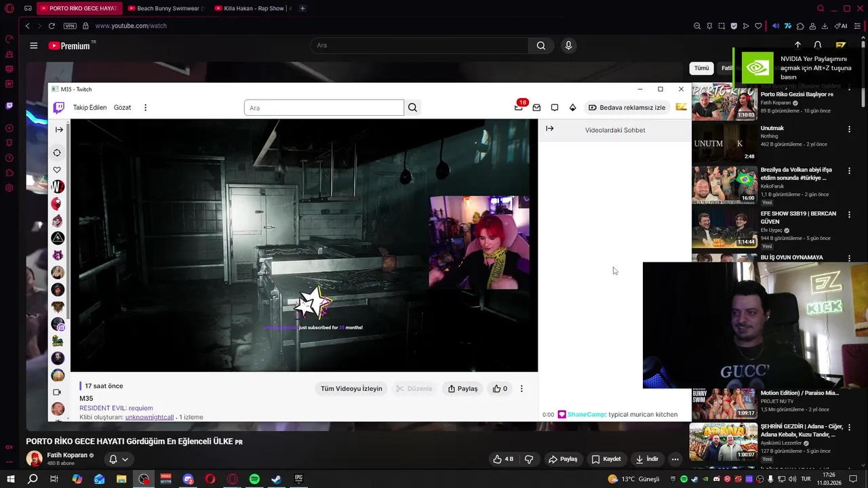Open the Twitch profile avatar menu
The image size is (868, 488).
tap(681, 107)
